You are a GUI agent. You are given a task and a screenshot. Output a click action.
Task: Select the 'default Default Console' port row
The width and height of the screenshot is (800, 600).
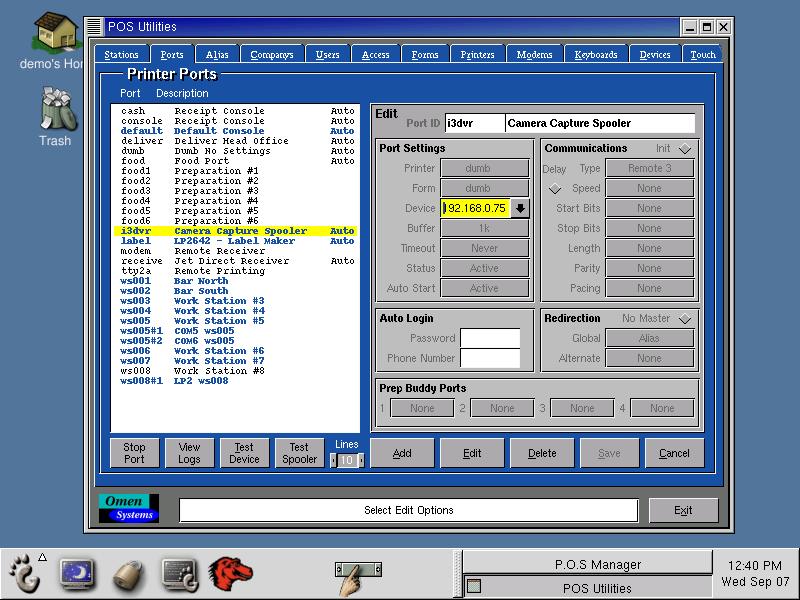point(237,131)
